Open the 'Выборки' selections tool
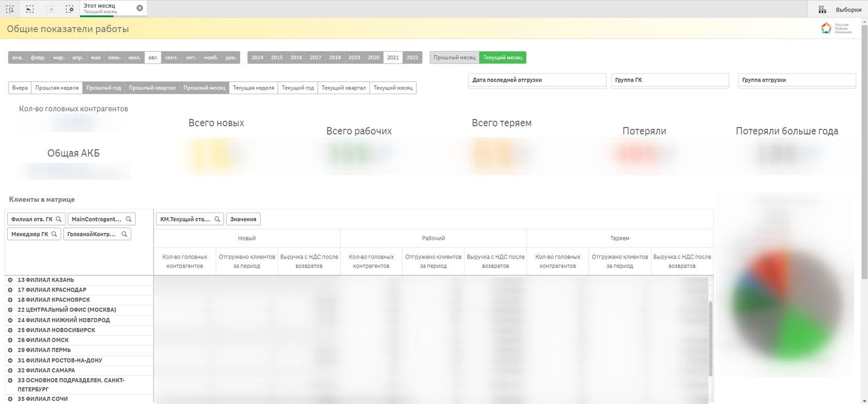 [x=840, y=9]
